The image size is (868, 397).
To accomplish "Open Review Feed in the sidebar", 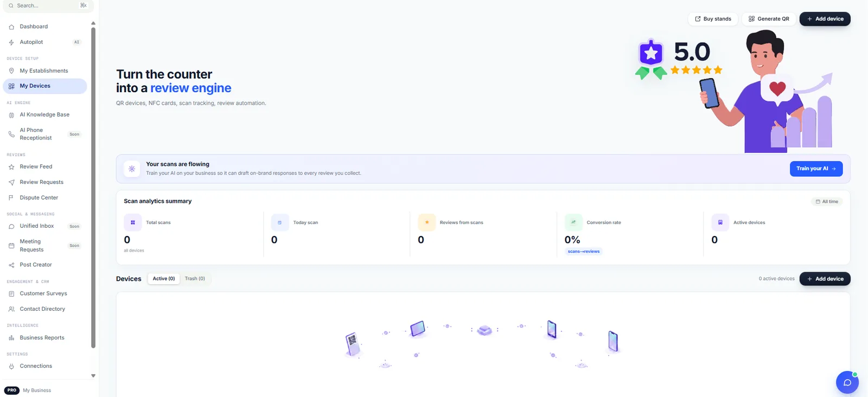I will 44,167.
